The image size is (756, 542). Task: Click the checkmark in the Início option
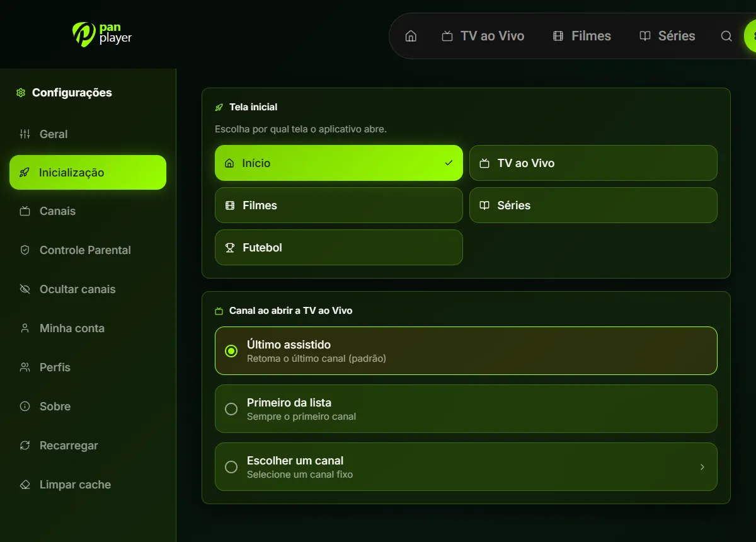[449, 163]
